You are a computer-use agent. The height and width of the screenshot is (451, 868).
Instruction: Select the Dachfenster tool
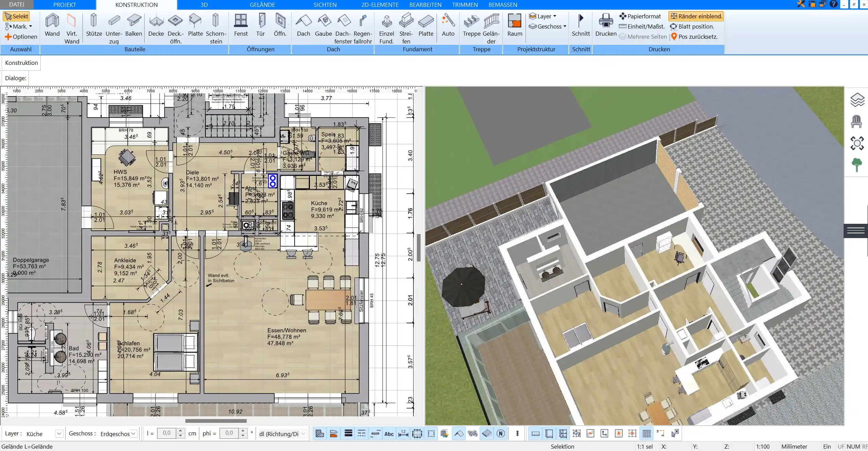343,29
